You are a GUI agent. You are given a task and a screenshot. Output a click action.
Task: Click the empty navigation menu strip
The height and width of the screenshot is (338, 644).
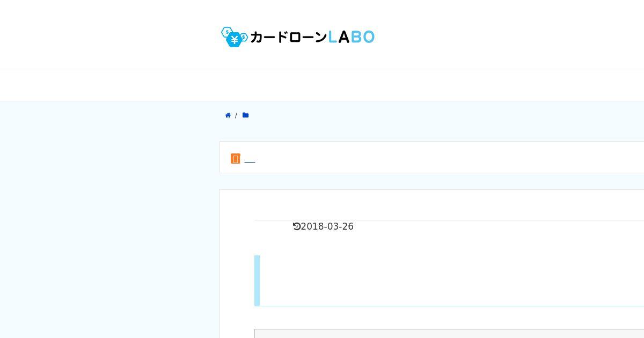coord(322,85)
